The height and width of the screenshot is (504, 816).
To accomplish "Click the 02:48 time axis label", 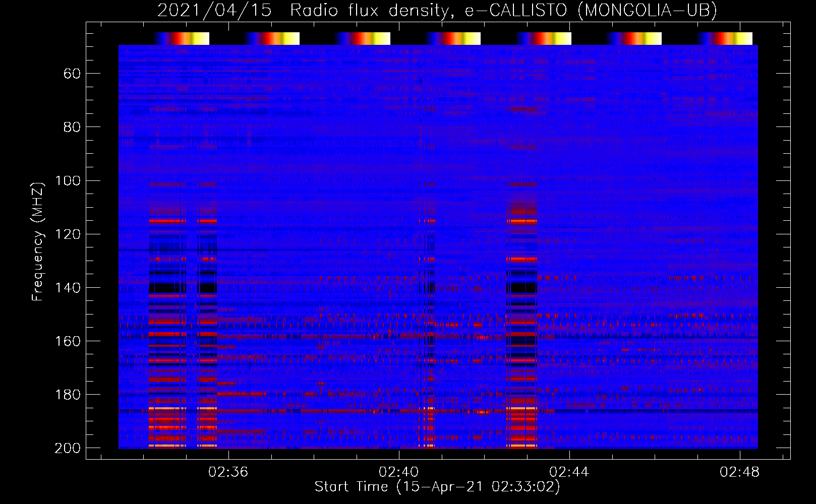I will (x=740, y=472).
